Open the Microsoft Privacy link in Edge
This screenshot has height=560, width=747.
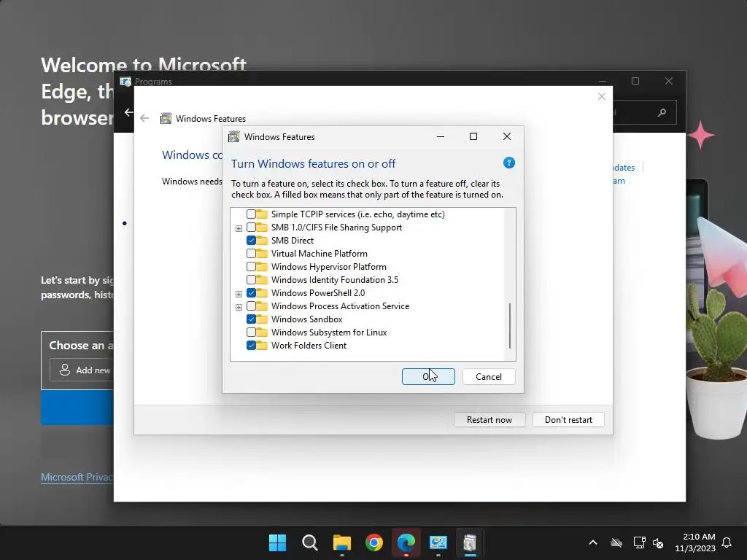(x=77, y=477)
